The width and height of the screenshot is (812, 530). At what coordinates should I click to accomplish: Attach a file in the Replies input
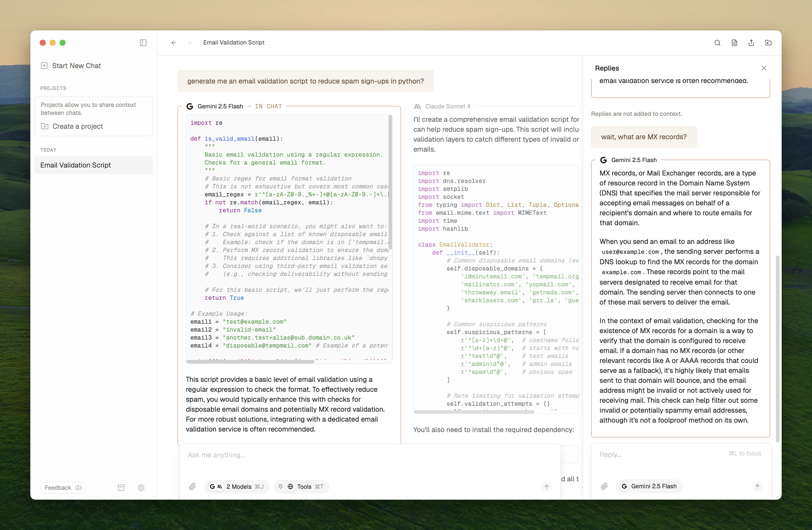pos(604,486)
